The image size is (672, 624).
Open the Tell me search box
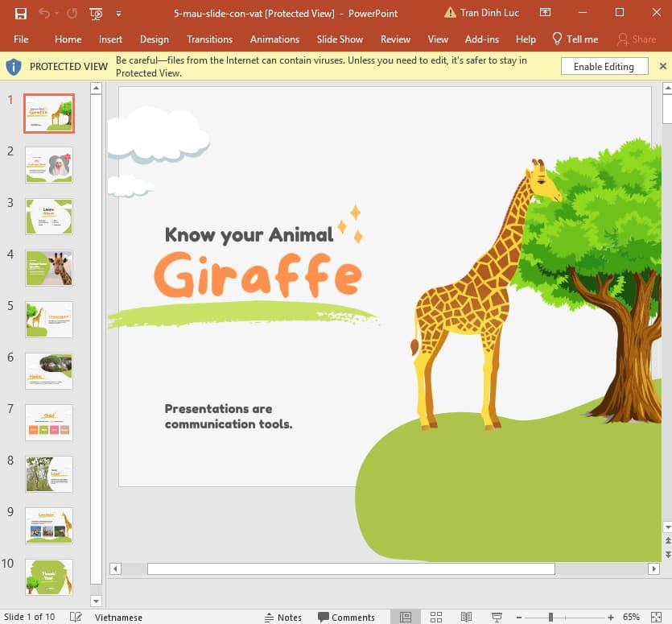[575, 39]
